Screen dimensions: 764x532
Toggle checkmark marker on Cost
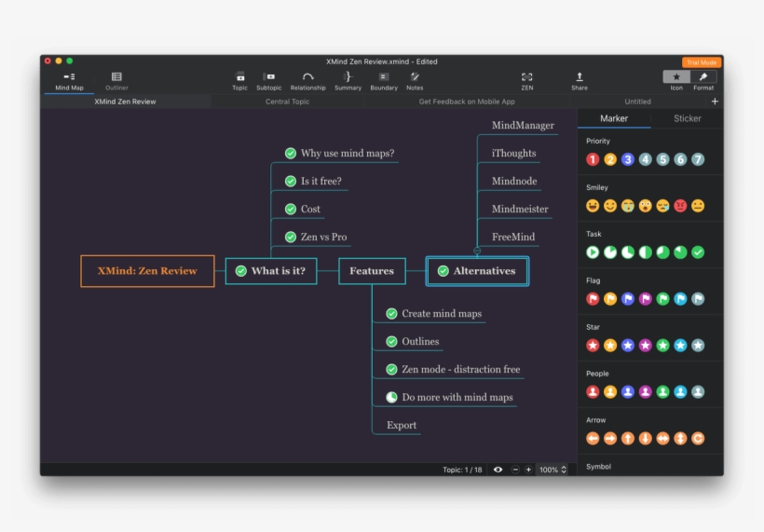(291, 209)
